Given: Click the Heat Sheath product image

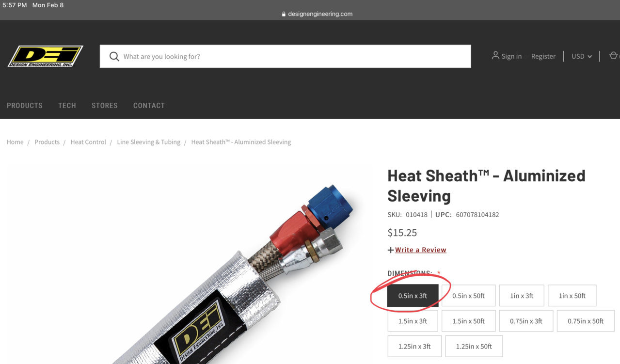Looking at the screenshot, I should 190,265.
